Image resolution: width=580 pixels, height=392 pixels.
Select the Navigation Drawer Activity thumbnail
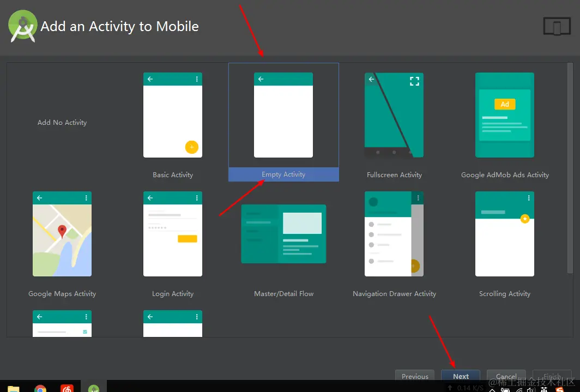coord(394,234)
